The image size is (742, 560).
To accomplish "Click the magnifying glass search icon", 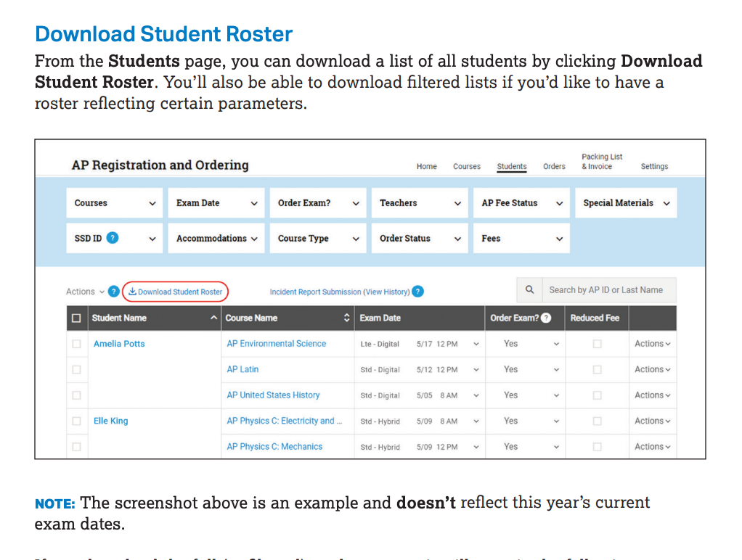I will tap(530, 290).
